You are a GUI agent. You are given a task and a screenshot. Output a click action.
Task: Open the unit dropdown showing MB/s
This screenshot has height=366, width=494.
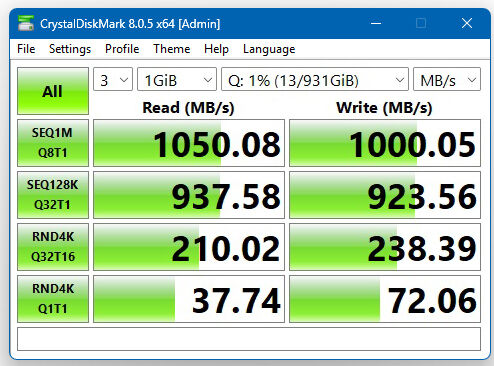447,79
